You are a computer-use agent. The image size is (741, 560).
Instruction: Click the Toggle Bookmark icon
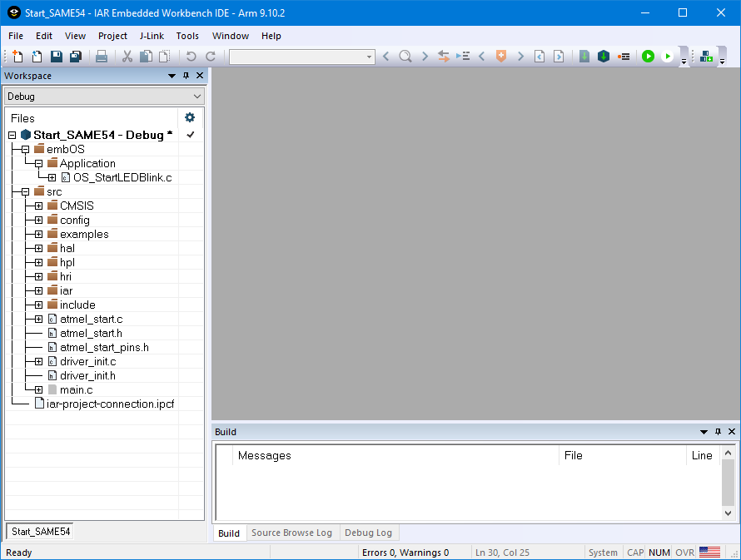tap(501, 57)
